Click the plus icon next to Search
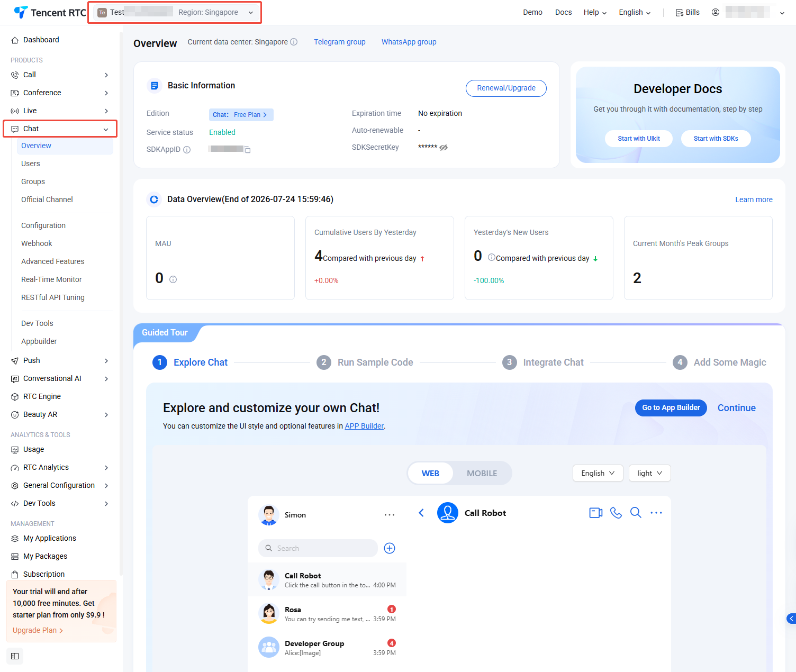The height and width of the screenshot is (672, 796). (x=390, y=548)
